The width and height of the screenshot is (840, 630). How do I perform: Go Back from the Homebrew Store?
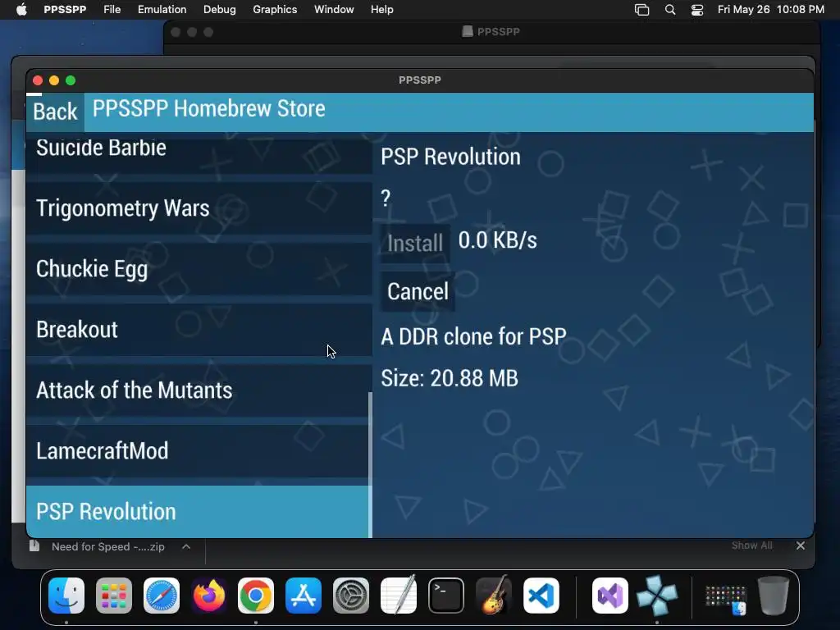pyautogui.click(x=55, y=112)
